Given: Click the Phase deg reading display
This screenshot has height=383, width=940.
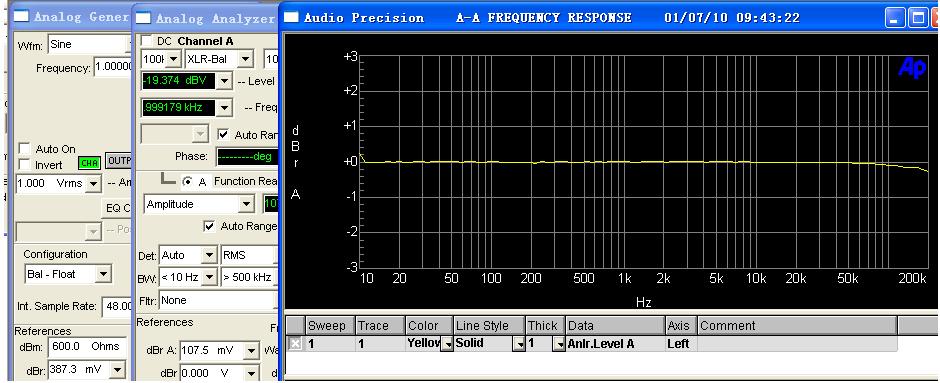Looking at the screenshot, I should 247,157.
